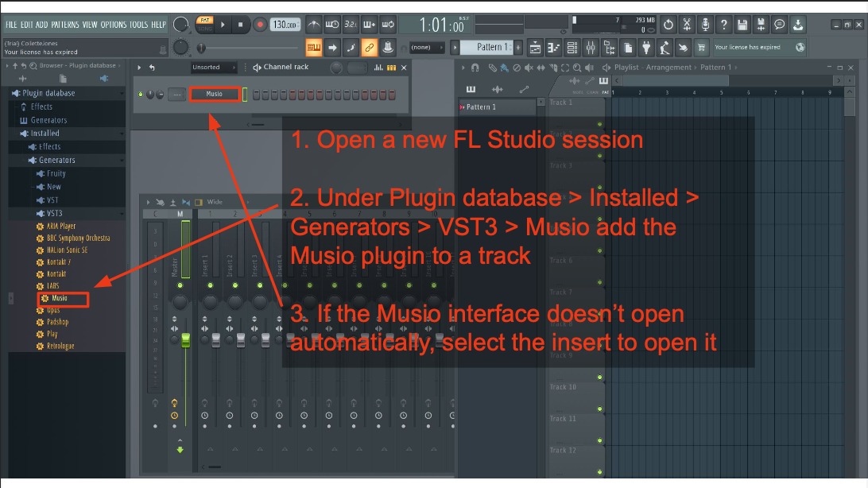Open the PATTERNS menu
This screenshot has width=868, height=488.
pyautogui.click(x=64, y=25)
